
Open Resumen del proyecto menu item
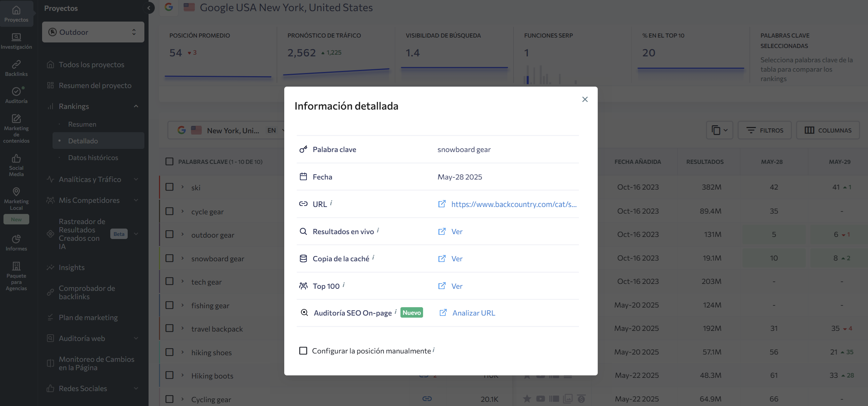(x=95, y=85)
